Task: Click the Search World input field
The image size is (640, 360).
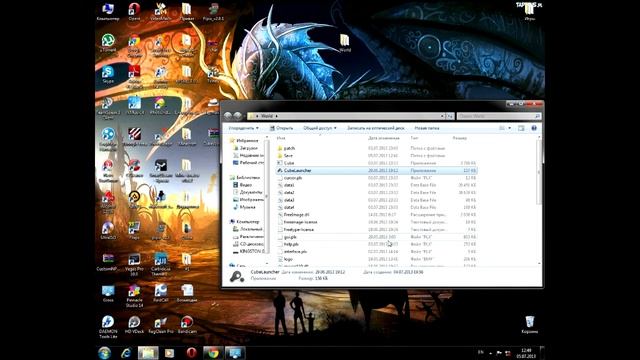Action: [499, 116]
